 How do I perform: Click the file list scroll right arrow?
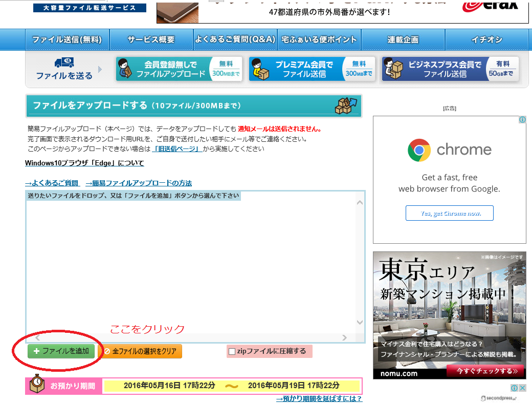coord(344,338)
